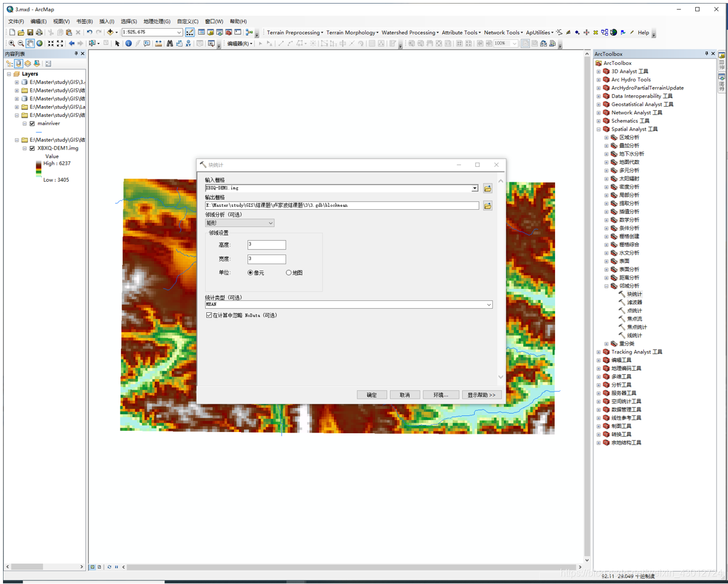
Task: Open the MEAN statistics type dropdown
Action: 489,305
